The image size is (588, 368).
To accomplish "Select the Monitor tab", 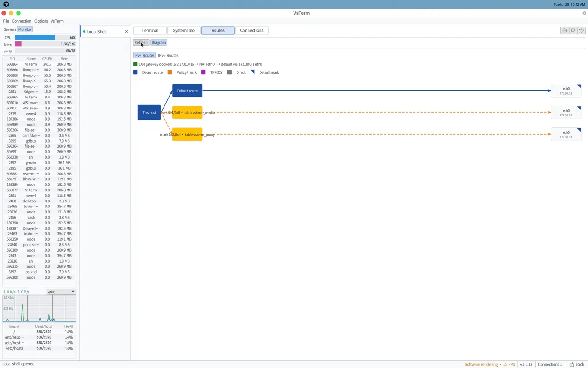I will coord(25,29).
